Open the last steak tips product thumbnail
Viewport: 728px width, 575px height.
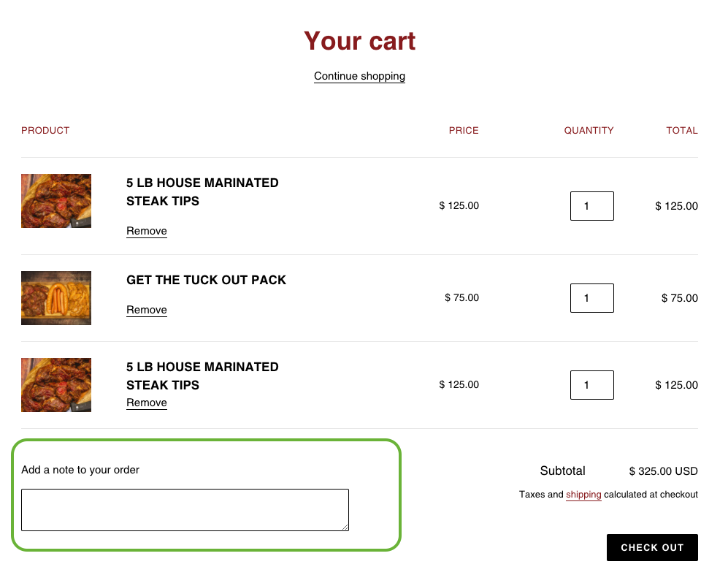tap(56, 385)
